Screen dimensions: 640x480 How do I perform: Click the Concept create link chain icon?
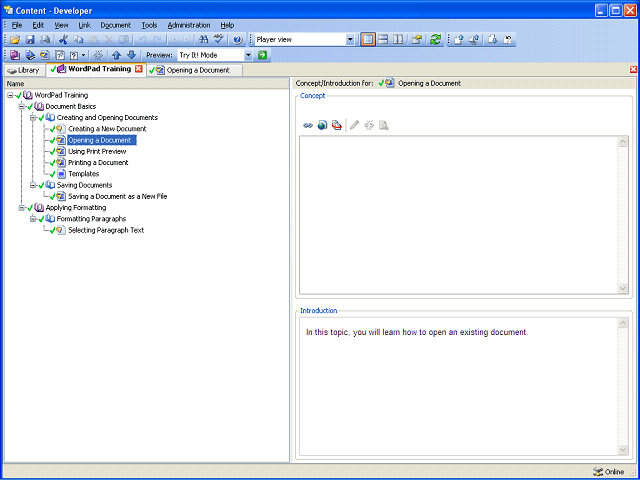(x=308, y=125)
